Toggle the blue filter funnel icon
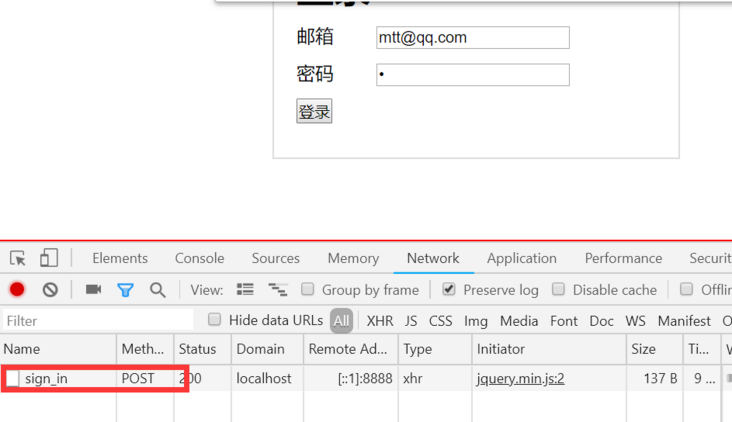Image resolution: width=732 pixels, height=422 pixels. pyautogui.click(x=125, y=290)
